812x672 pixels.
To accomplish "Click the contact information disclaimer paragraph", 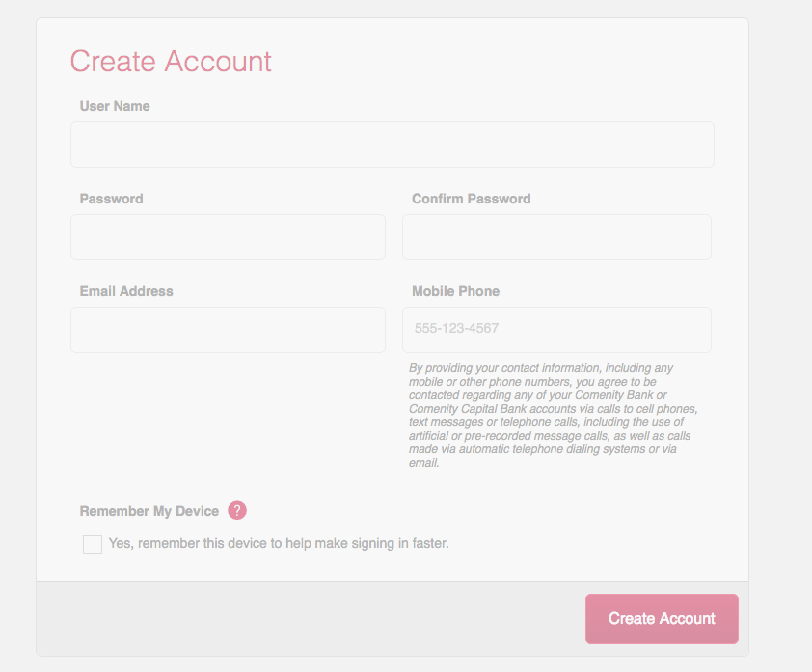I will [x=554, y=416].
